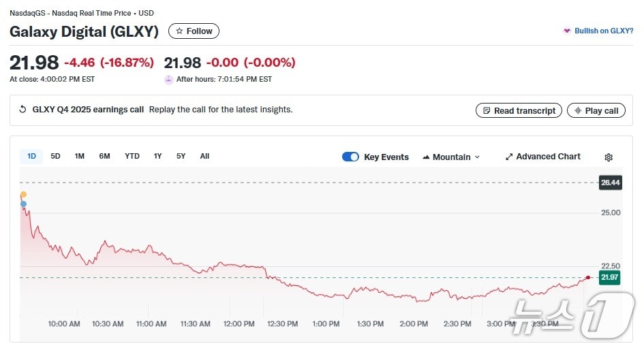The width and height of the screenshot is (644, 348).
Task: Select the All time range
Action: (204, 157)
